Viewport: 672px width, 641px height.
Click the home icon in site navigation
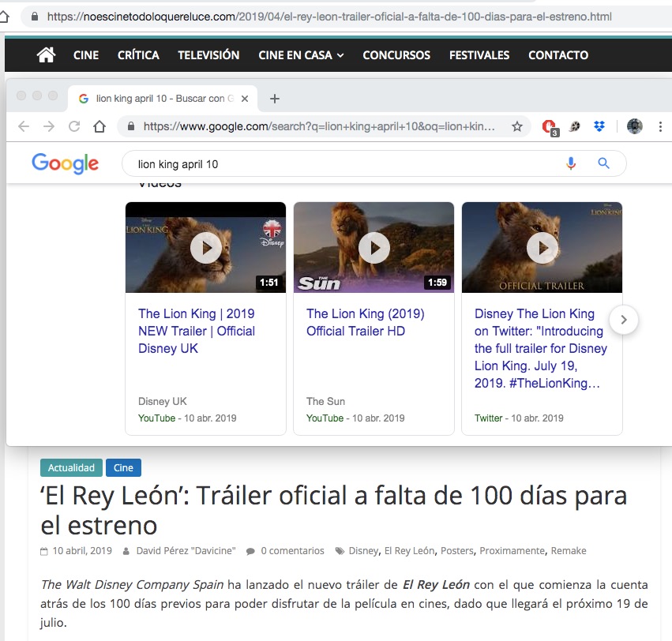tap(47, 54)
